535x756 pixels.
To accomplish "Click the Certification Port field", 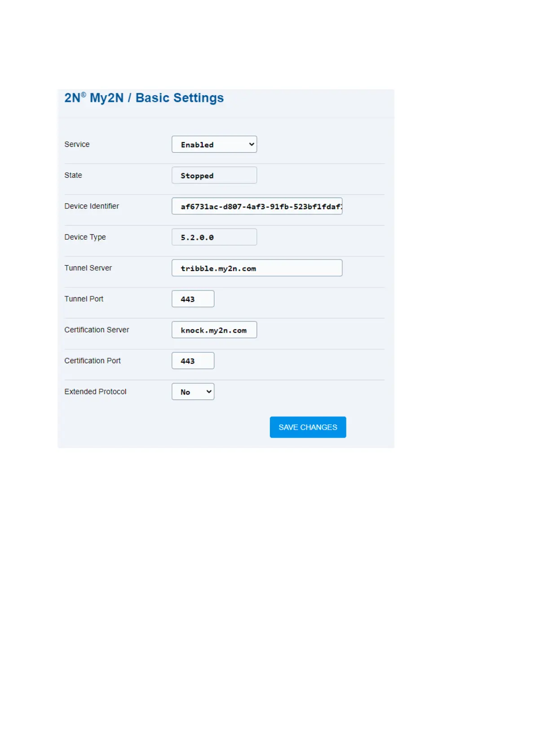I will pyautogui.click(x=193, y=360).
